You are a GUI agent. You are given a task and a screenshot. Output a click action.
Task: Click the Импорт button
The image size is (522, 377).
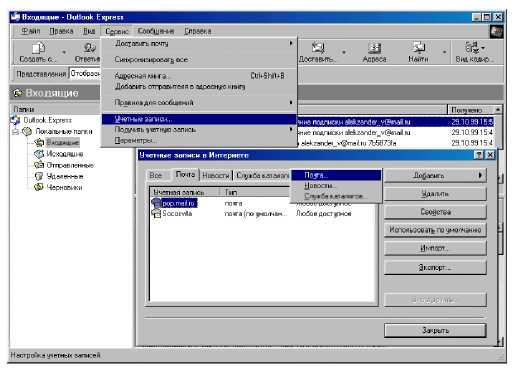435,248
